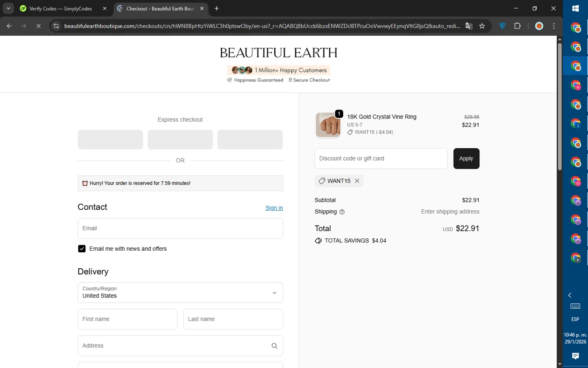Go back using browser back arrow

coord(9,26)
